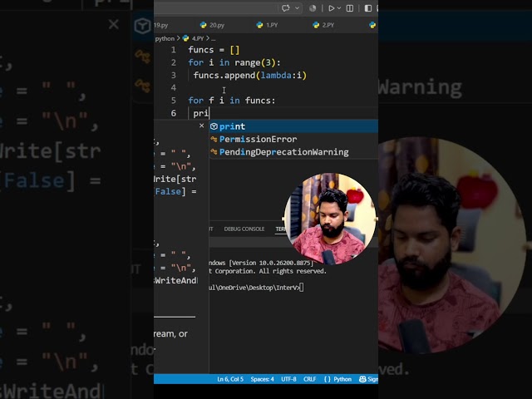Click the Copilot icon in status bar
This screenshot has width=532, height=399.
pyautogui.click(x=362, y=379)
